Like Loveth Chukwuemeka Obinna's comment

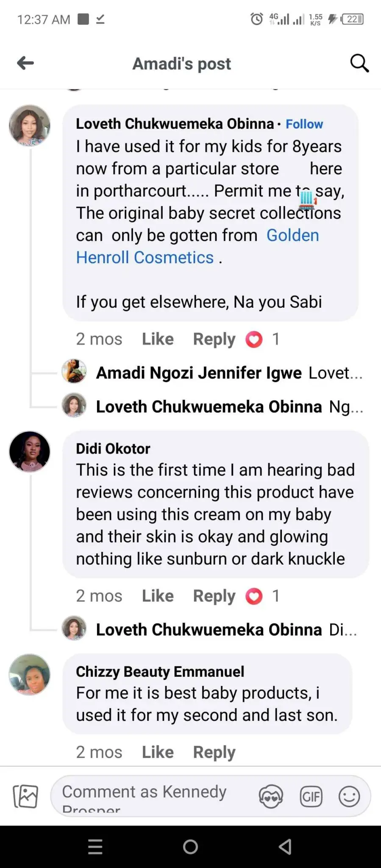158,339
